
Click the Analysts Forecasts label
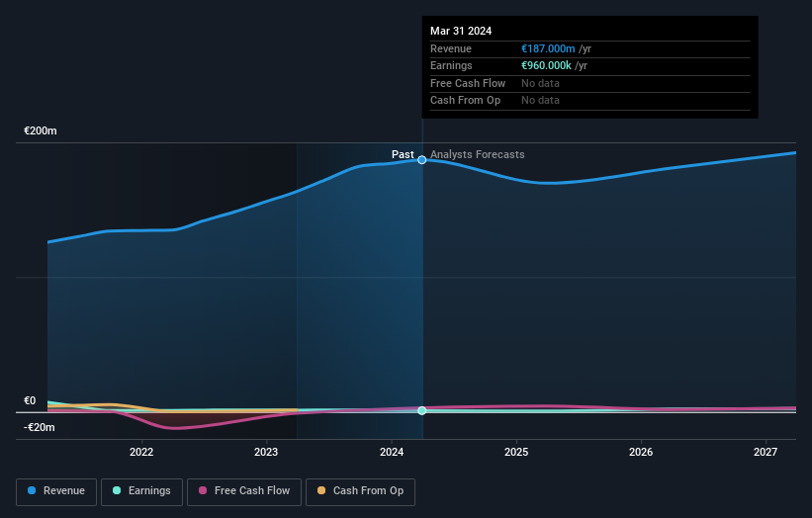(478, 155)
